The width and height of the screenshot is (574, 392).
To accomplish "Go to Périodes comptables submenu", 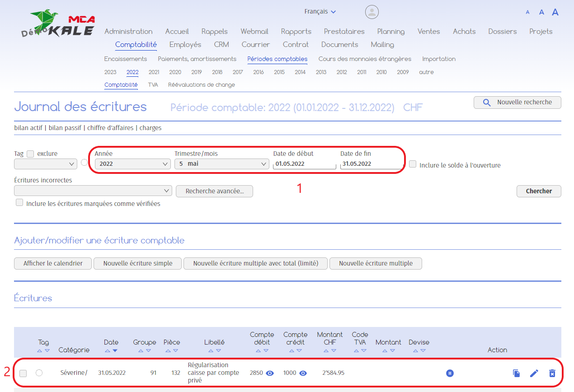I will click(277, 59).
